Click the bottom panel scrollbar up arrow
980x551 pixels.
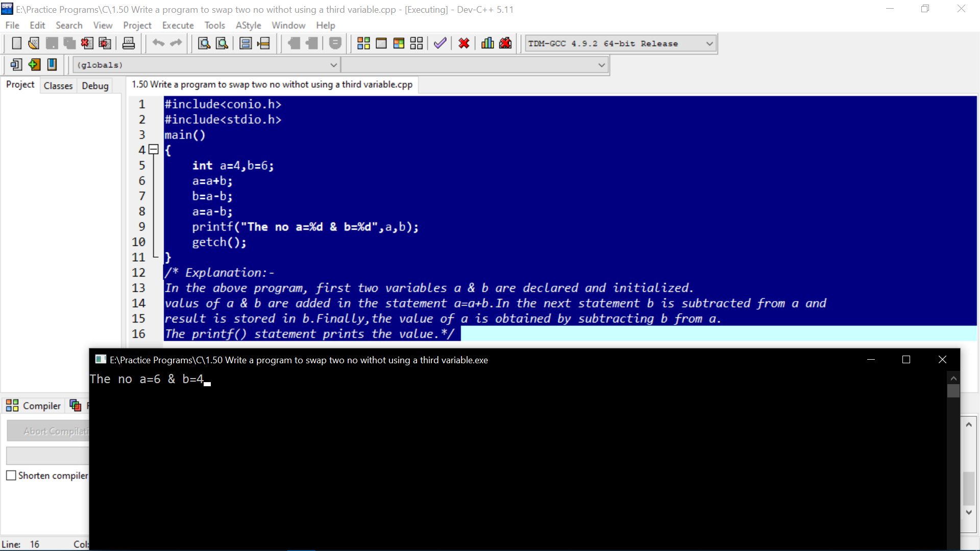pyautogui.click(x=969, y=424)
